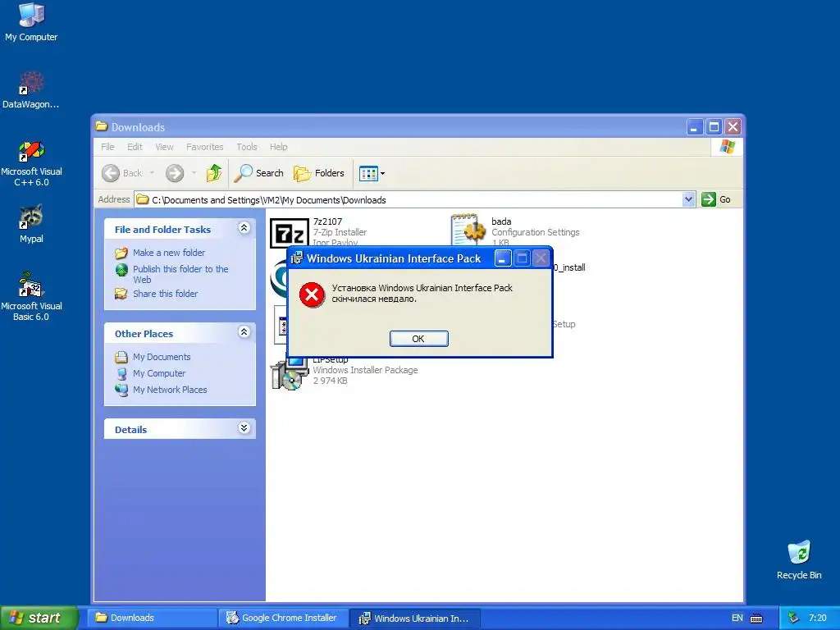The width and height of the screenshot is (840, 630).
Task: Toggle the Folders pane button
Action: [x=319, y=173]
